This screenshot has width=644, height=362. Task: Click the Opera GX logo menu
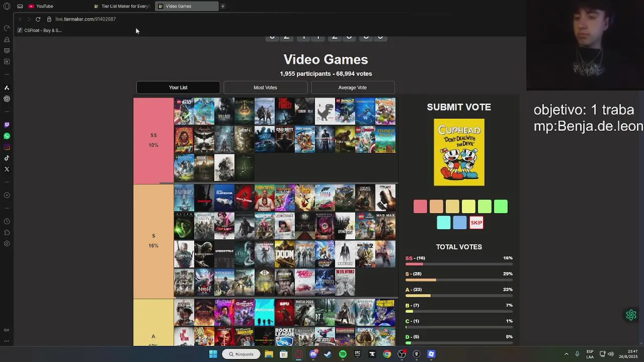coord(7,6)
